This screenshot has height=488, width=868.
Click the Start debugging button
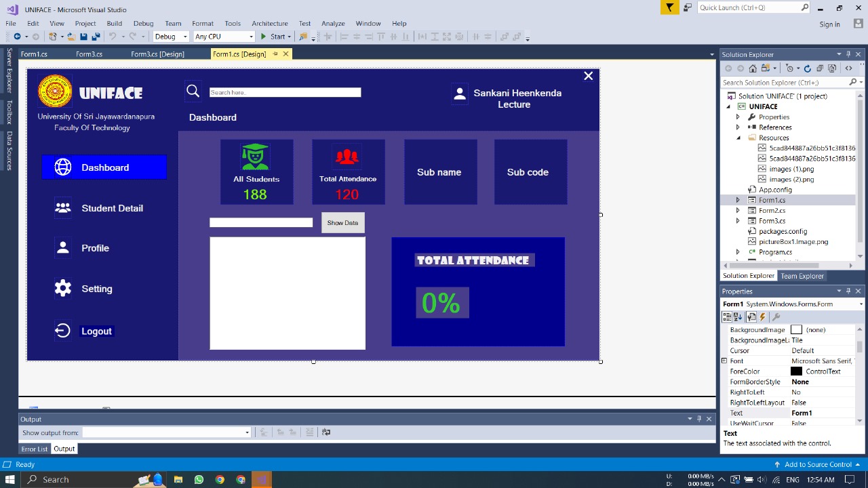[273, 37]
